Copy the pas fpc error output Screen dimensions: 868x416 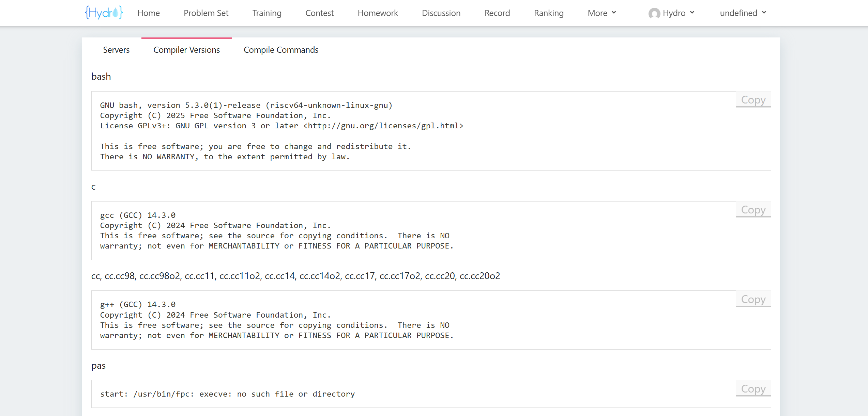click(x=753, y=388)
